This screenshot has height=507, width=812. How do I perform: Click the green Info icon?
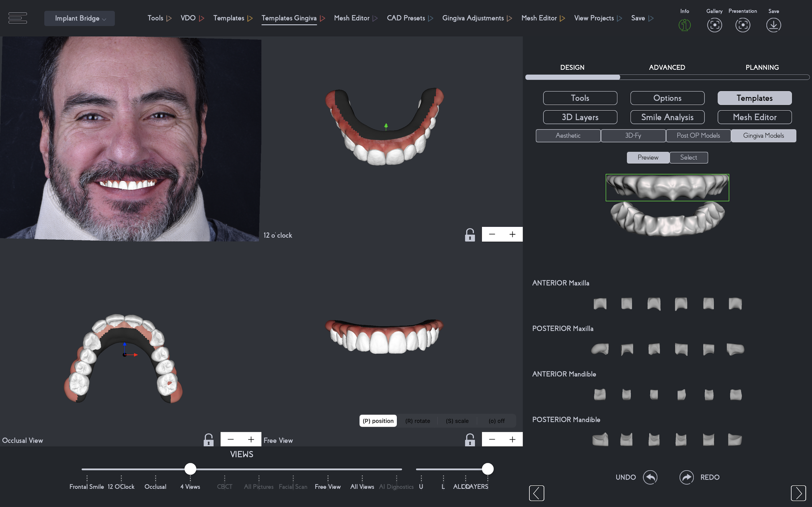click(x=685, y=25)
